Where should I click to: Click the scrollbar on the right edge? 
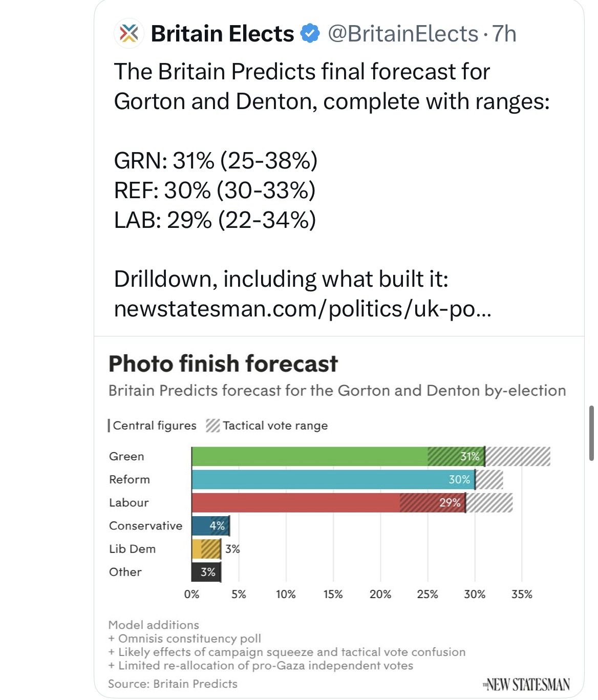[591, 433]
